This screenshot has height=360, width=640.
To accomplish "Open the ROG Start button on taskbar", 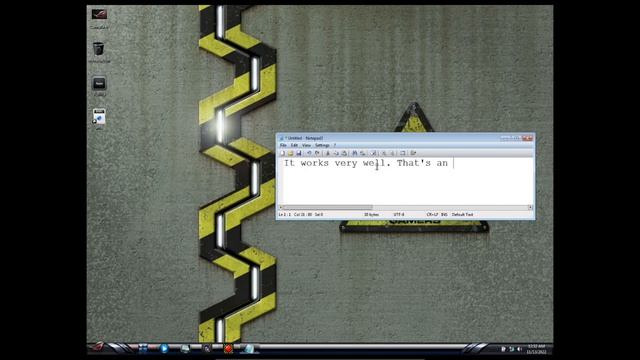I will coord(97,347).
